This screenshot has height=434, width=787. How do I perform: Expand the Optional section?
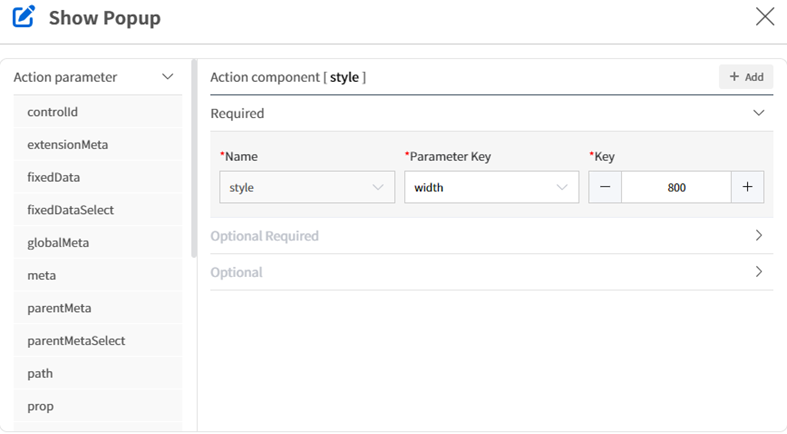pyautogui.click(x=758, y=271)
